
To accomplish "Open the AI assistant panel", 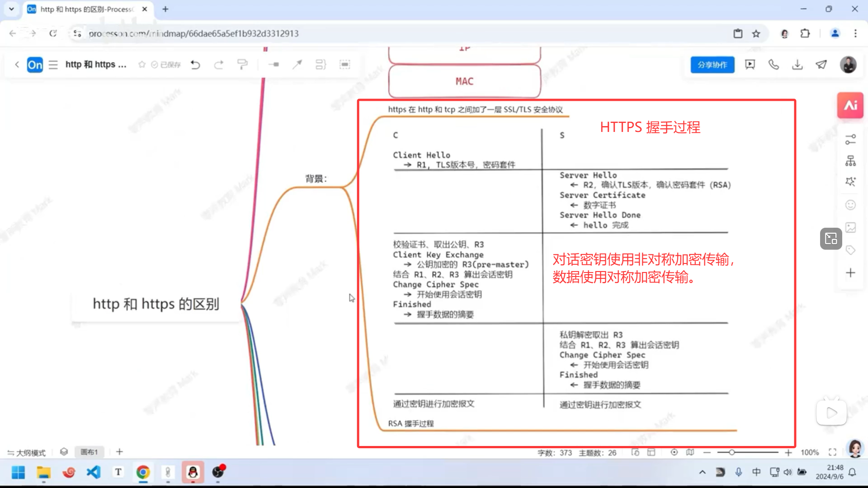I will tap(850, 105).
